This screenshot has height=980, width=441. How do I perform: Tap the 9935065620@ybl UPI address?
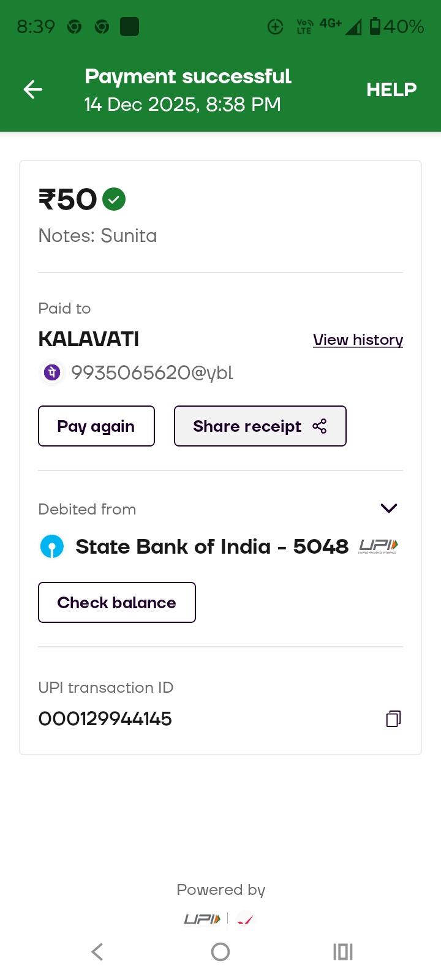pos(152,372)
